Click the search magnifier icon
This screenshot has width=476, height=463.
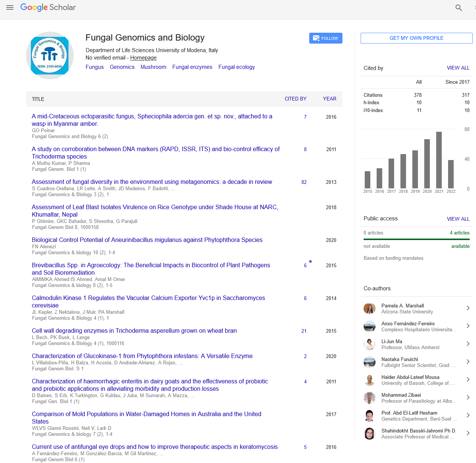pos(459,8)
